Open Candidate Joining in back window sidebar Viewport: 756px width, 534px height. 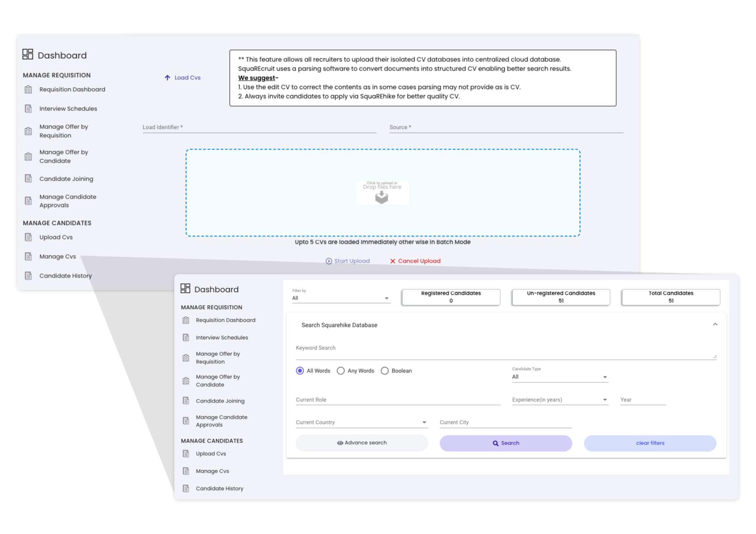(66, 179)
